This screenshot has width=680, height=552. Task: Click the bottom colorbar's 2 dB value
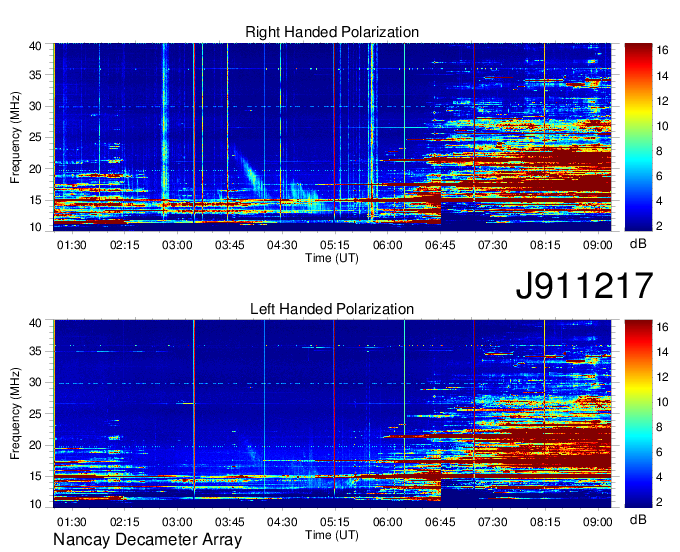(659, 502)
